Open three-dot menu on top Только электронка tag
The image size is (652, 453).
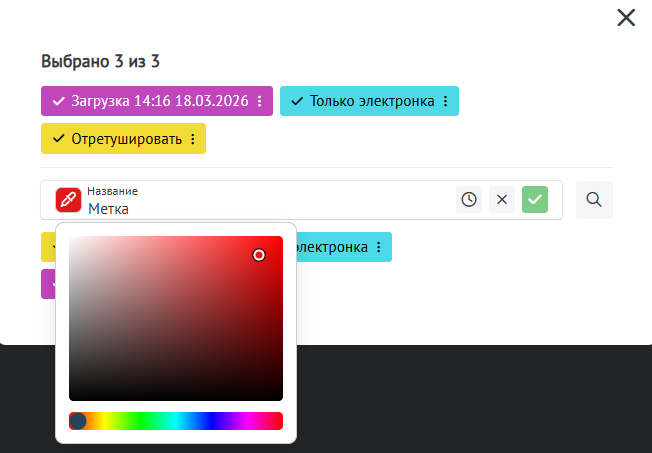coord(446,101)
